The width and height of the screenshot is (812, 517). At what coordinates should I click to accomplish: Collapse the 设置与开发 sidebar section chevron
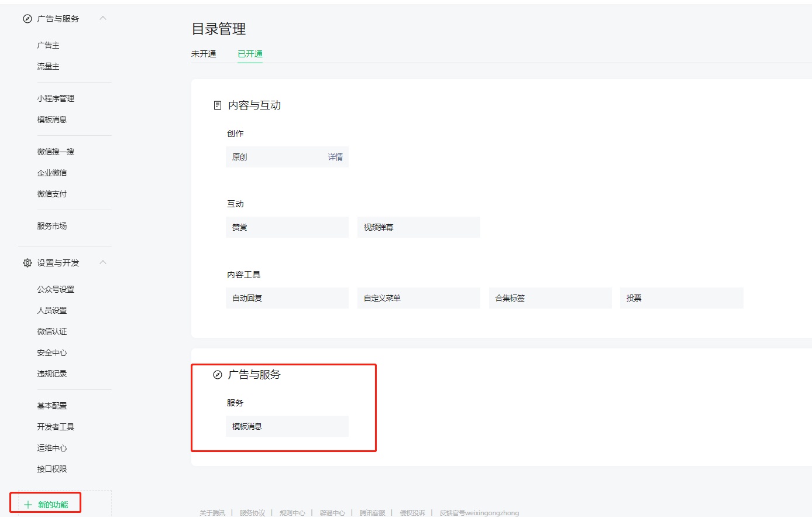coord(103,262)
